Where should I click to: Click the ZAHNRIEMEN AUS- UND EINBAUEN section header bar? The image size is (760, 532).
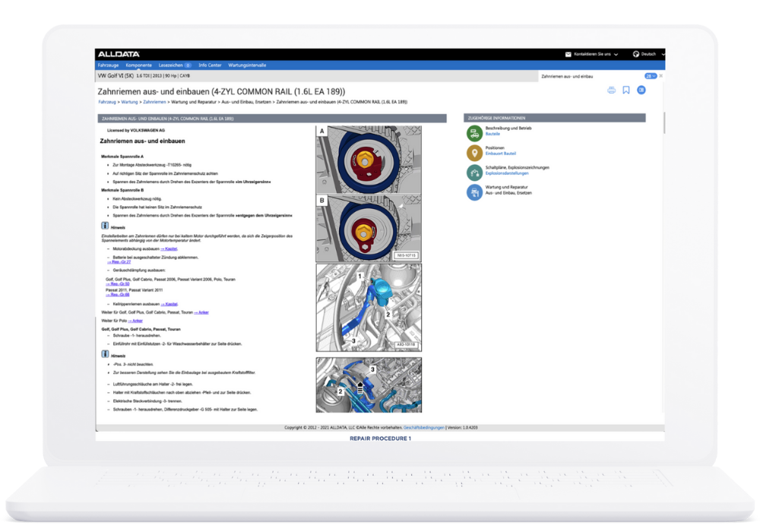pos(272,119)
